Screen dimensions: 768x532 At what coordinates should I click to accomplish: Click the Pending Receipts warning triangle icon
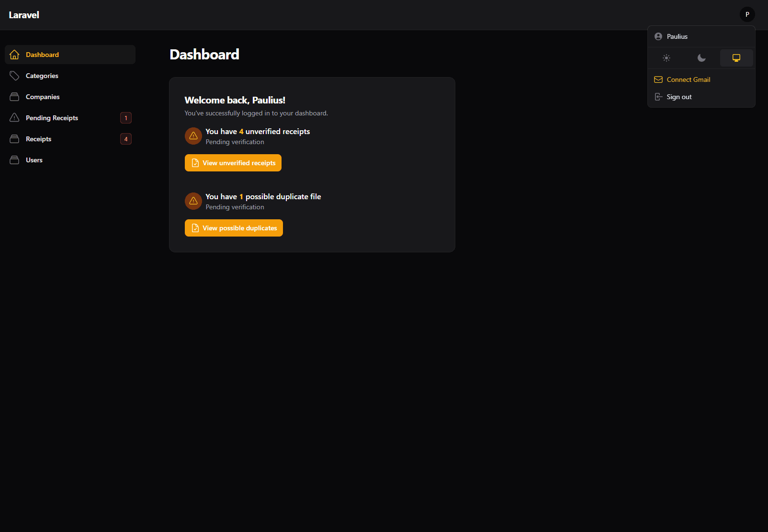(x=14, y=118)
